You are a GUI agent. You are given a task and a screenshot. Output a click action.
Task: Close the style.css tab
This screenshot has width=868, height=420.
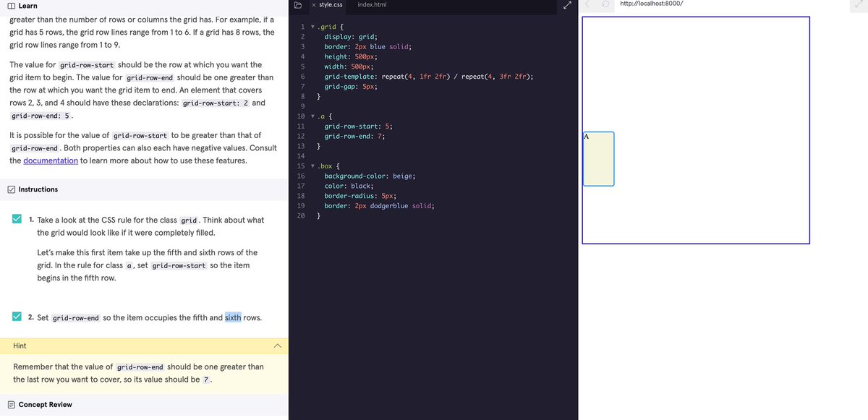312,5
